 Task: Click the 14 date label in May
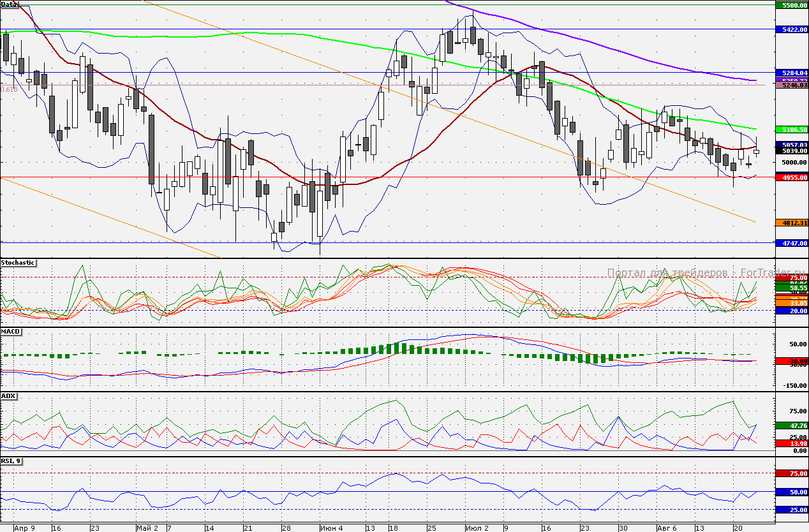coord(209,528)
